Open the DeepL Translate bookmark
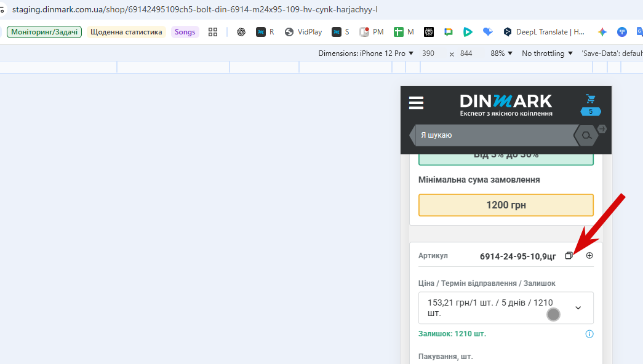Screen dimensions: 643x364 (x=544, y=32)
